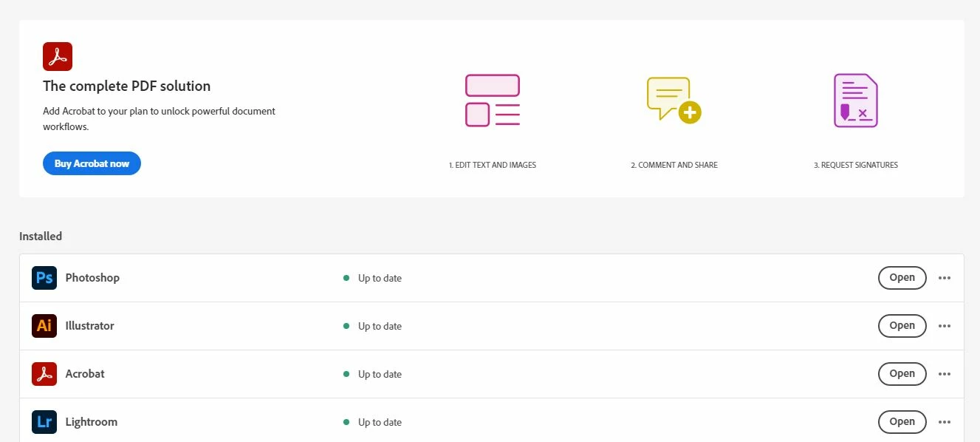Screen dimensions: 980x442
Task: Click the Buy Acrobat now button
Action: click(92, 163)
